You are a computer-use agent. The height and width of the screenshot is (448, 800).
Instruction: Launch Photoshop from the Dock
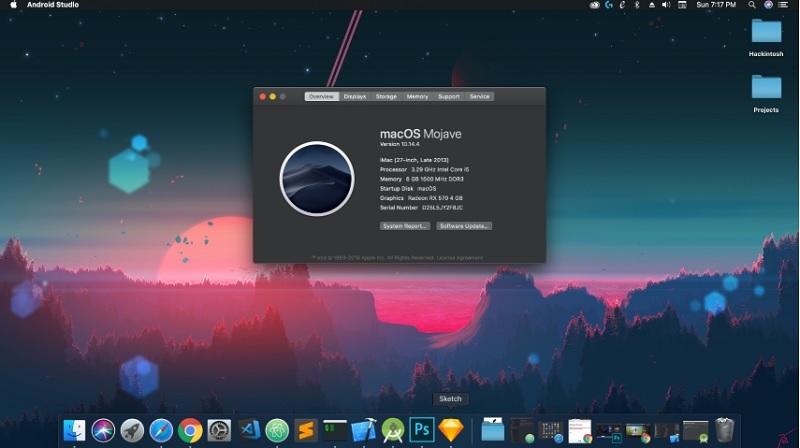[422, 430]
